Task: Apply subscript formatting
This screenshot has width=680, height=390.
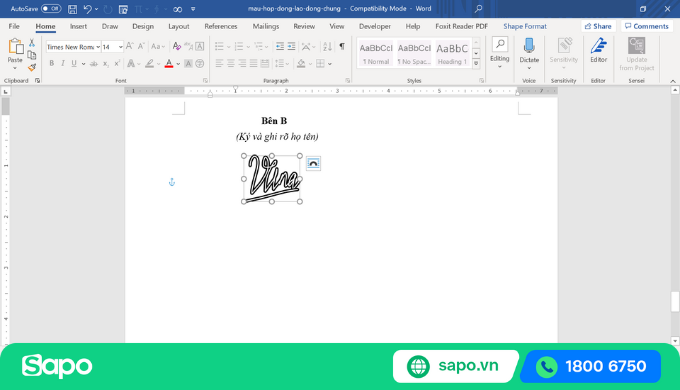Action: pyautogui.click(x=105, y=64)
